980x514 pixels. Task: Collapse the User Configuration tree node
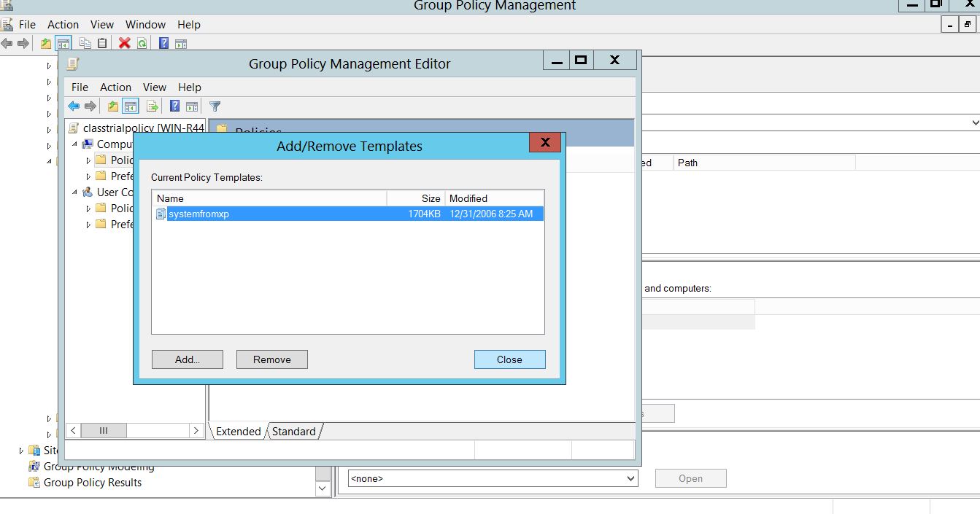tap(75, 192)
